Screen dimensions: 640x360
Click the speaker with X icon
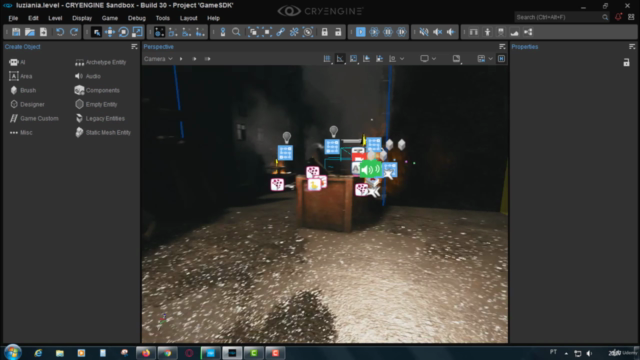(437, 32)
